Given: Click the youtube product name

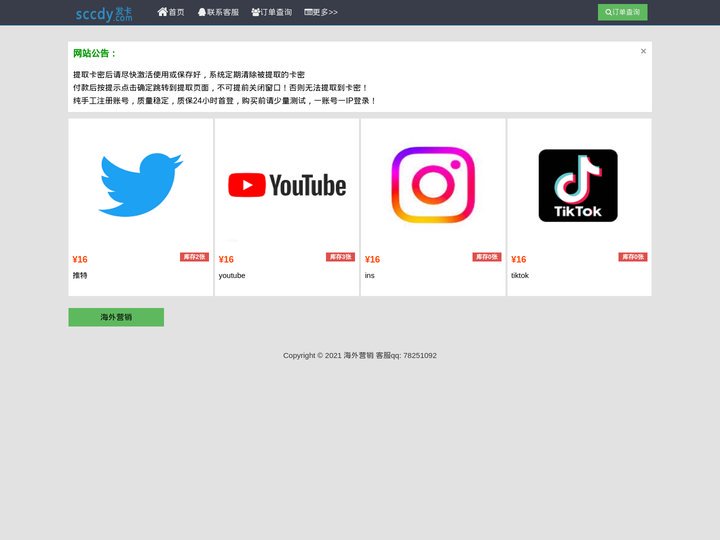Looking at the screenshot, I should point(232,275).
